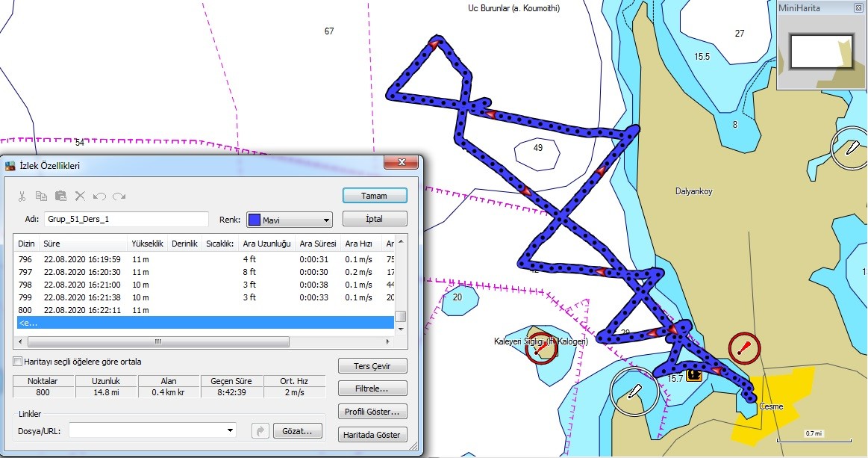868x458 pixels.
Task: Reverse the track with Ters Çevir
Action: pyautogui.click(x=372, y=366)
